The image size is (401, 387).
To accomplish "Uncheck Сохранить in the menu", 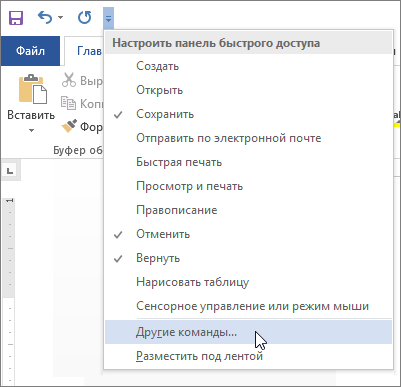I will pos(248,114).
